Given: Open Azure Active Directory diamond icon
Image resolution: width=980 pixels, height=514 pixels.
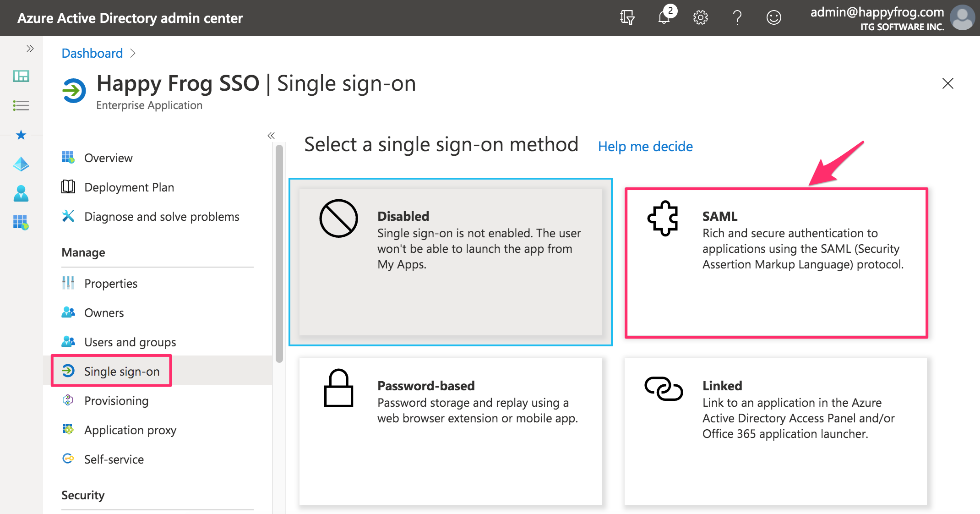Looking at the screenshot, I should pos(21,164).
